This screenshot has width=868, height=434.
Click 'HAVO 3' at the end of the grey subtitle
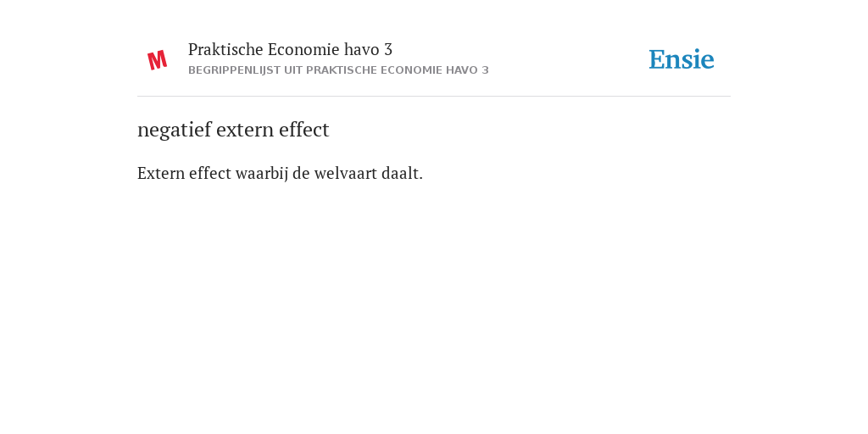(467, 70)
